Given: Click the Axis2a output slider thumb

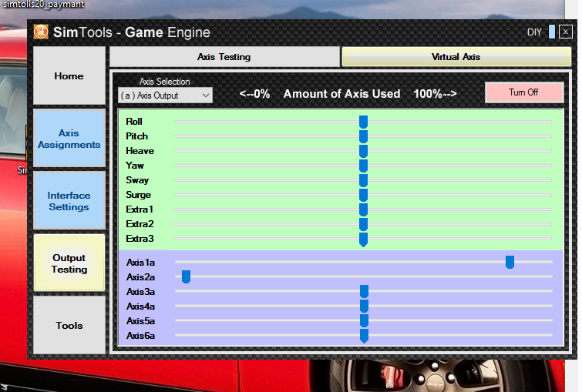Looking at the screenshot, I should click(186, 276).
